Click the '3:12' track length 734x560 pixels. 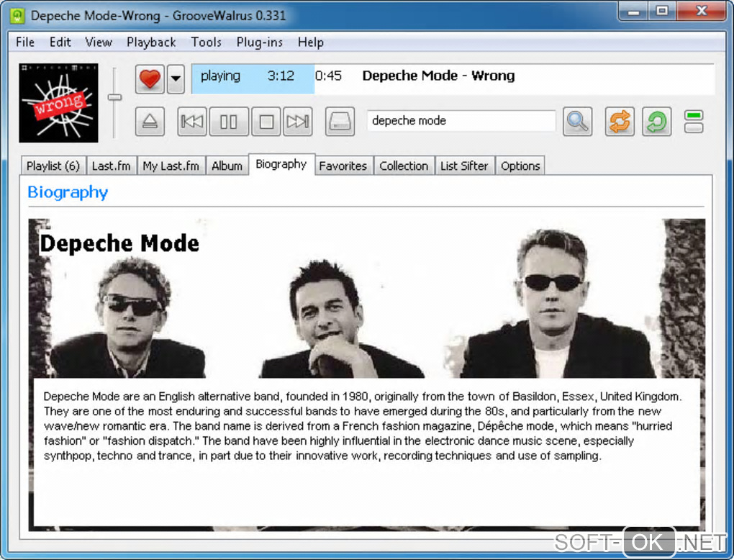click(x=281, y=76)
